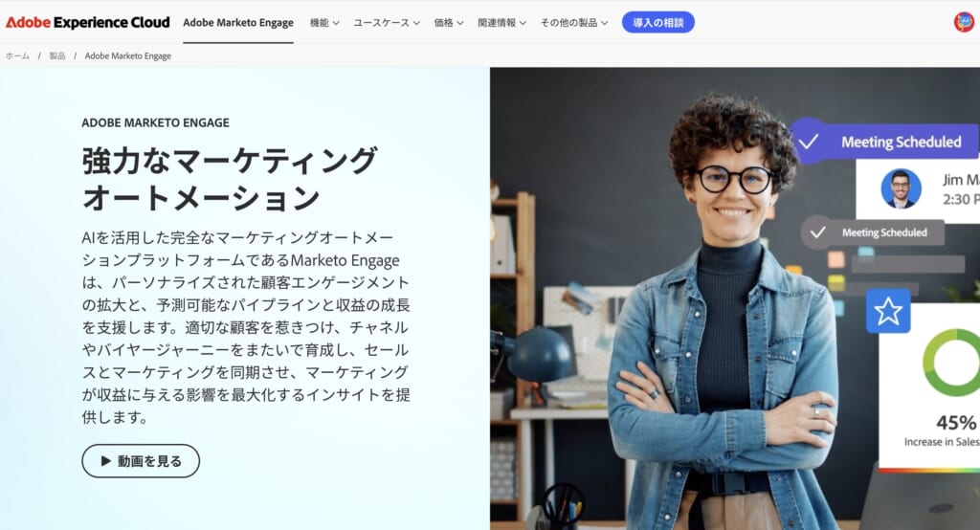The image size is (980, 530).
Task: Open the 関連情報 menu
Action: pyautogui.click(x=501, y=23)
